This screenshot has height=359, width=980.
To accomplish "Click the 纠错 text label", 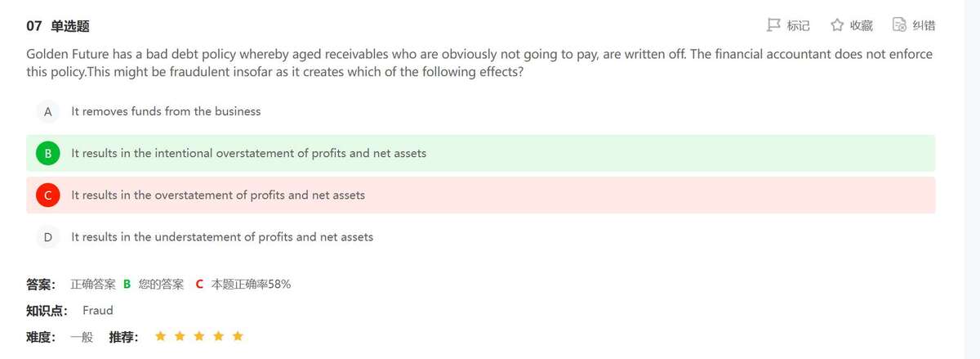I will click(924, 25).
